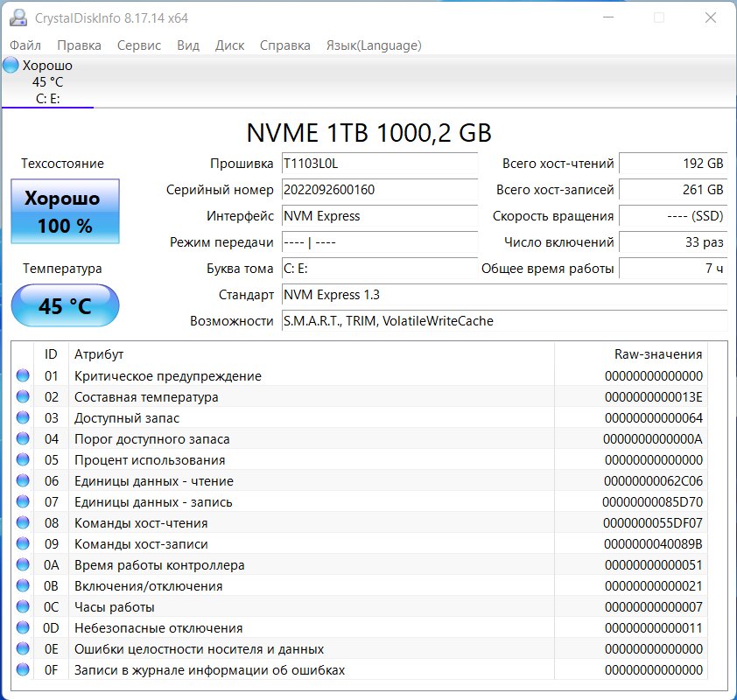Select the Небезопасные отключения row text
This screenshot has width=737, height=700.
158,627
